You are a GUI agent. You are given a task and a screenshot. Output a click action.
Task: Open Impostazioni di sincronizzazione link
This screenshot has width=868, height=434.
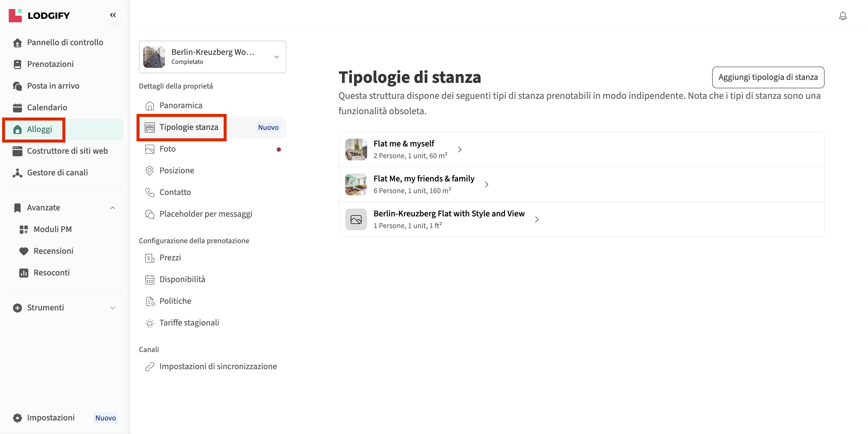tap(218, 366)
